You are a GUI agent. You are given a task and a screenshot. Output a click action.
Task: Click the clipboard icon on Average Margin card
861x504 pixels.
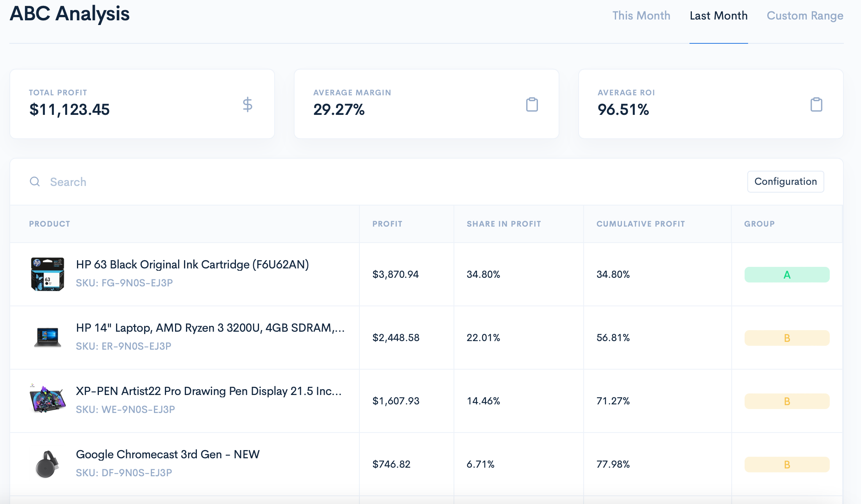532,104
